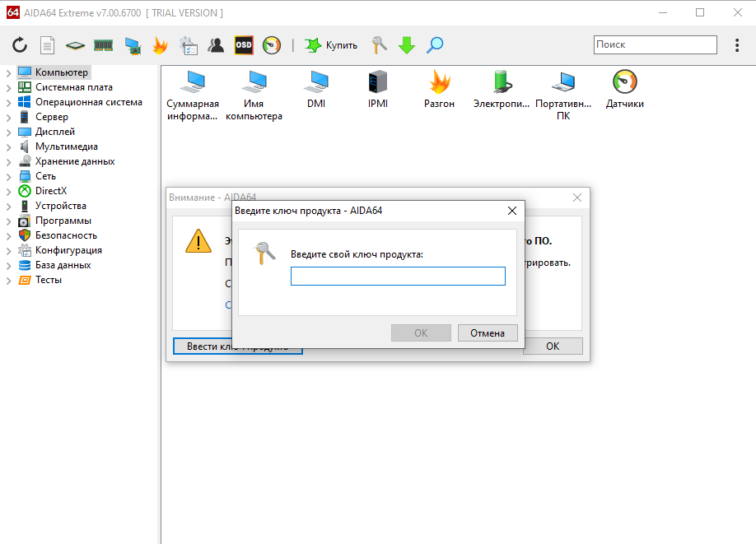Focus the Поиск search field
Viewport: 756px width, 544px height.
[x=656, y=44]
